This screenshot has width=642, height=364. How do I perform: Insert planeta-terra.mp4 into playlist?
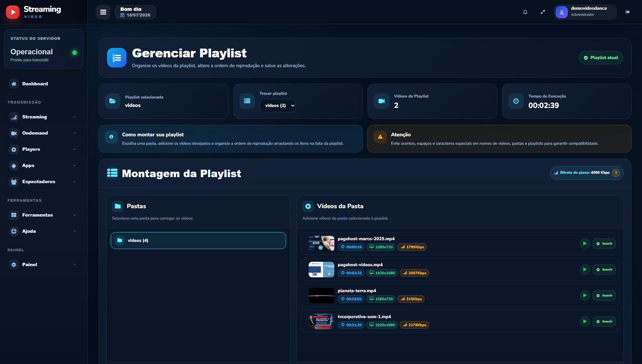(x=604, y=296)
